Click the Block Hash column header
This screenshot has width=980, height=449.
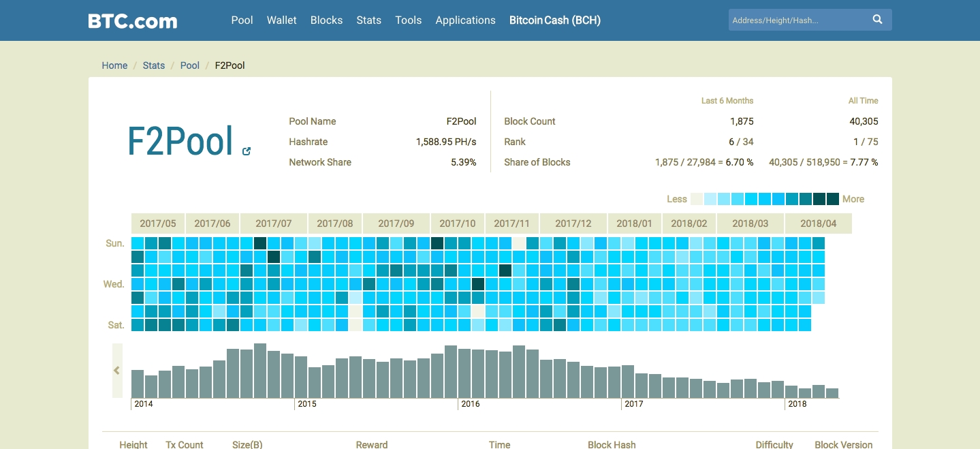(x=612, y=444)
